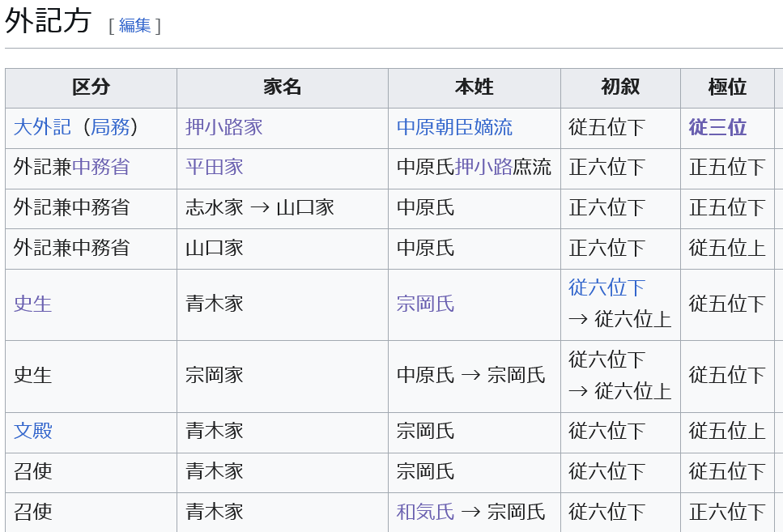Click the 押小路 link within 中原氏押小路庶流
The image size is (783, 532).
coord(483,168)
